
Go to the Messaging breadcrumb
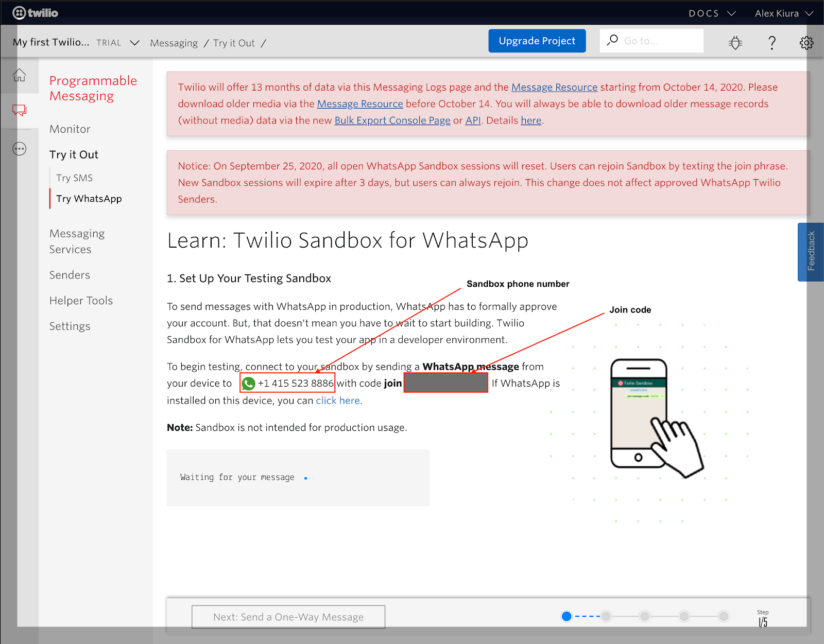pyautogui.click(x=174, y=43)
